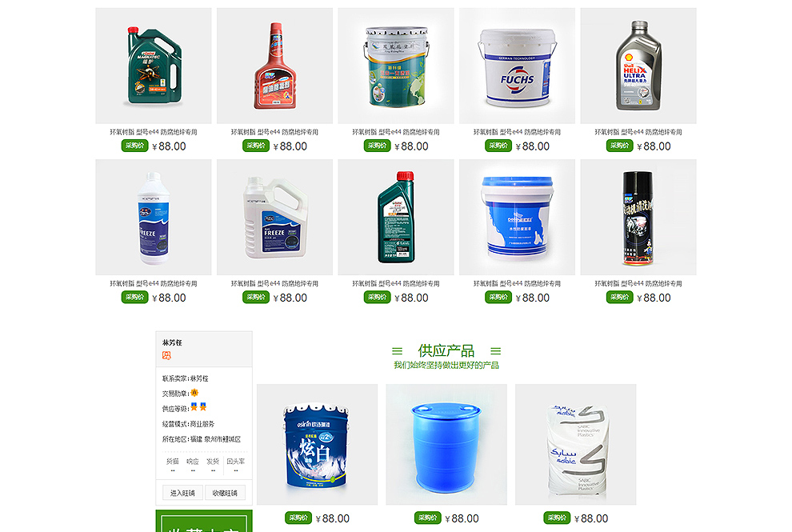Click the seller name heading 林芳柽
The image size is (792, 532).
click(172, 342)
